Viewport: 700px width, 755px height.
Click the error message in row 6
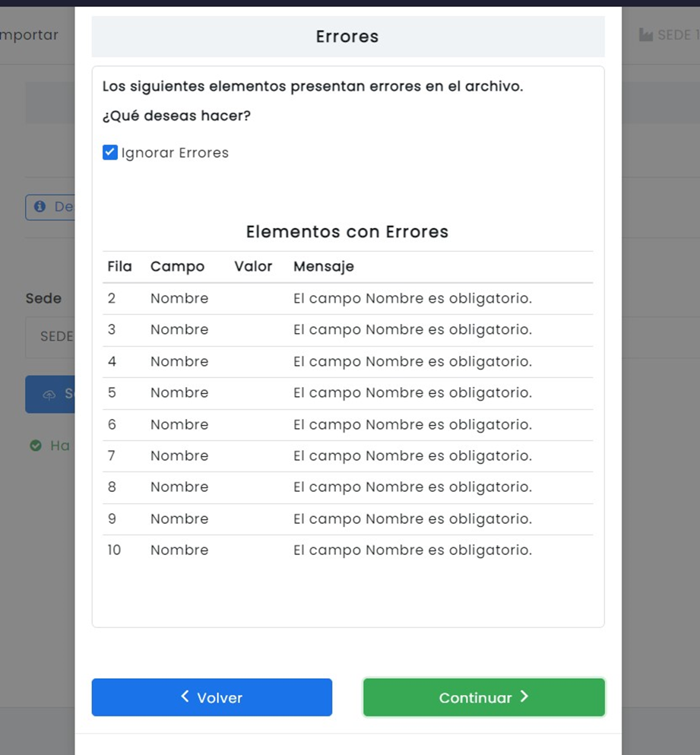(x=413, y=425)
